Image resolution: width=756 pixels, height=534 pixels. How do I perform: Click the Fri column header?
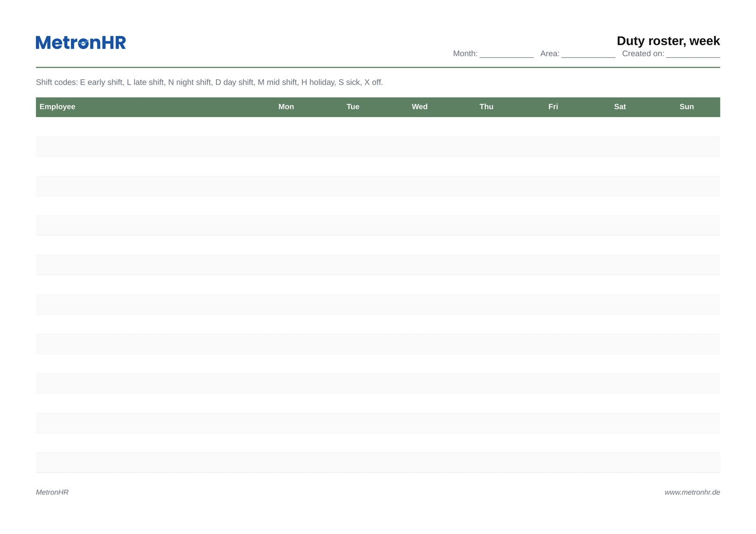point(553,107)
